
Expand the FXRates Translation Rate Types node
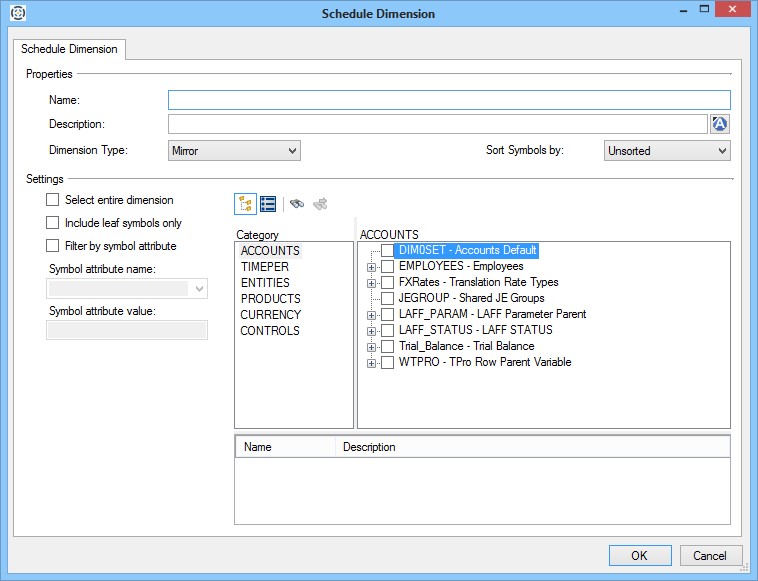pyautogui.click(x=372, y=283)
